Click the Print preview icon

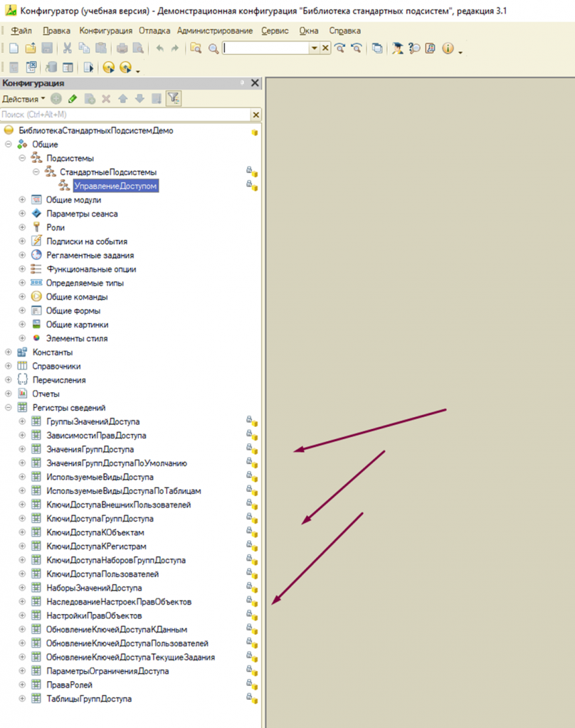click(x=138, y=48)
